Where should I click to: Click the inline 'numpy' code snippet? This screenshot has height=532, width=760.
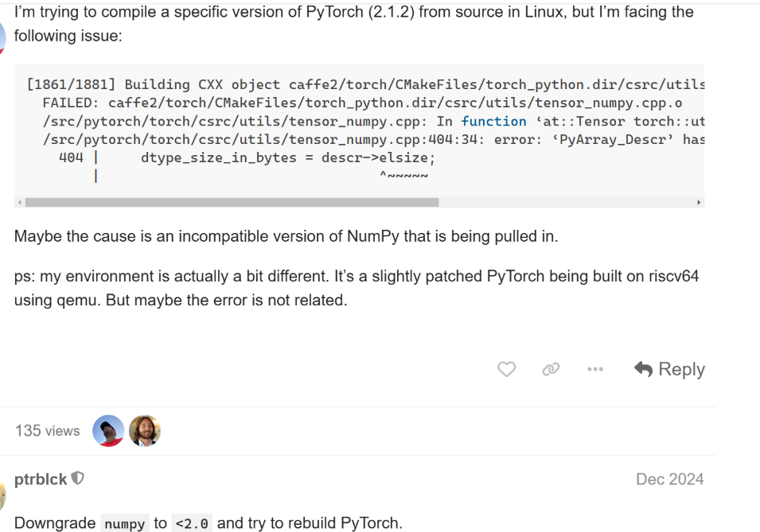pos(125,523)
